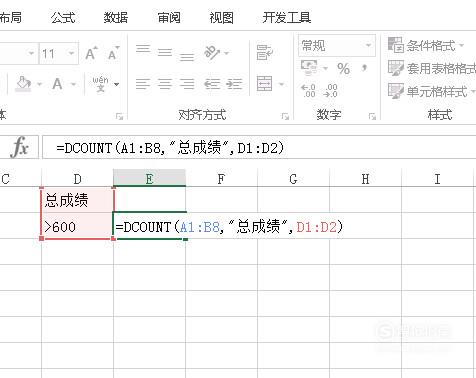The height and width of the screenshot is (378, 476).
Task: Select the 视图 tab
Action: [221, 17]
